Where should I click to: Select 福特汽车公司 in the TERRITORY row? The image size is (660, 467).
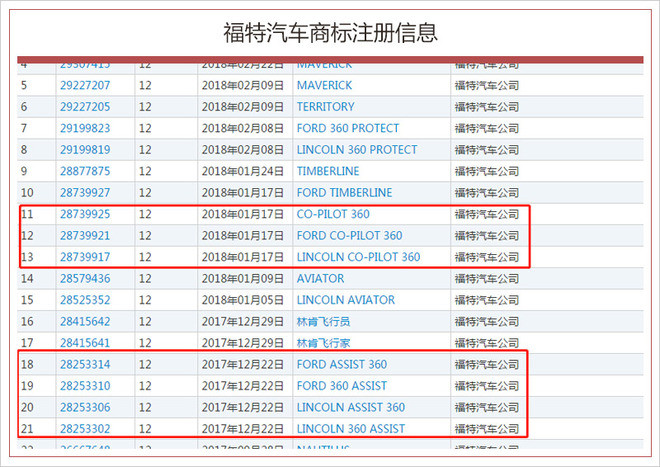point(487,107)
